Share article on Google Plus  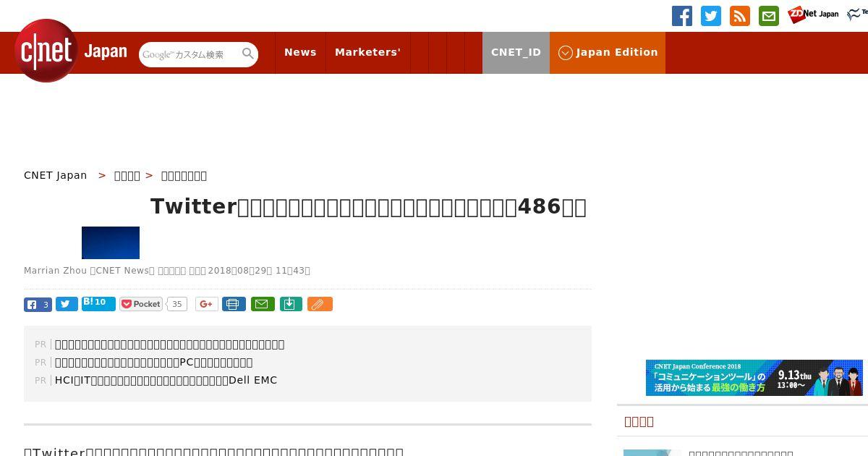point(206,304)
